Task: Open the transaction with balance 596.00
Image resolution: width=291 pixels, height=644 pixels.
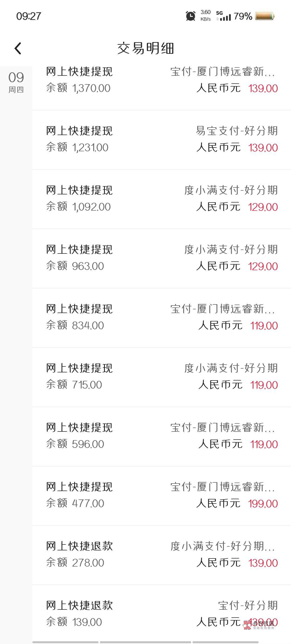Action: click(x=162, y=436)
